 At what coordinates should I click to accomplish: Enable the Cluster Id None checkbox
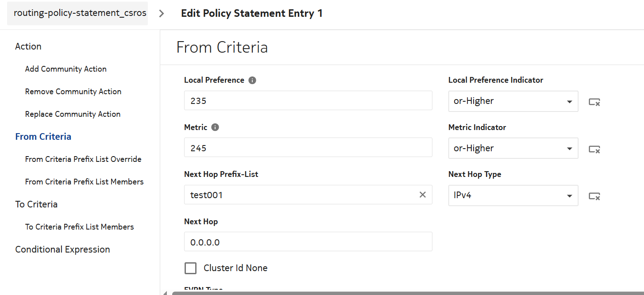pyautogui.click(x=190, y=268)
